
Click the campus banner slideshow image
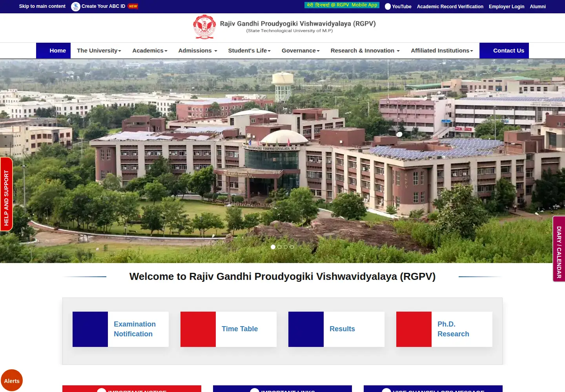click(282, 161)
